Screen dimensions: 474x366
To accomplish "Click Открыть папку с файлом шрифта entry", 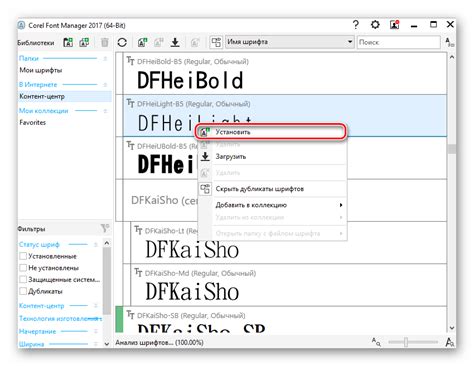I will click(272, 233).
